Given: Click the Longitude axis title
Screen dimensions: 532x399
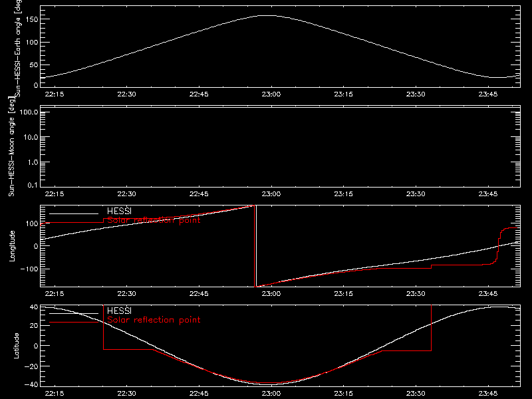Looking at the screenshot, I should (x=12, y=246).
